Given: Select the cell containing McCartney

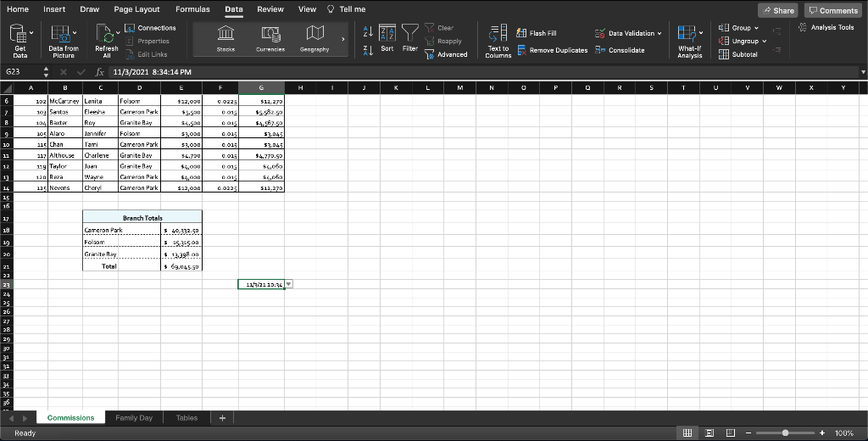Looking at the screenshot, I should point(65,101).
